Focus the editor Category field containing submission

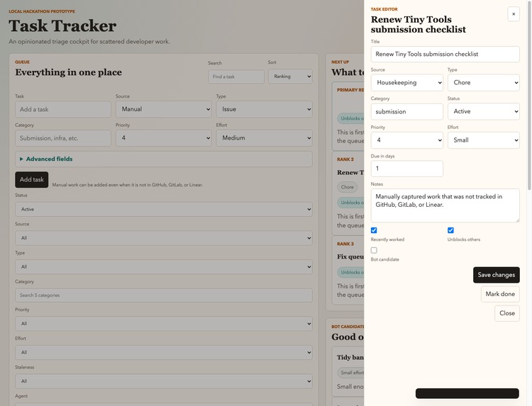coord(407,112)
